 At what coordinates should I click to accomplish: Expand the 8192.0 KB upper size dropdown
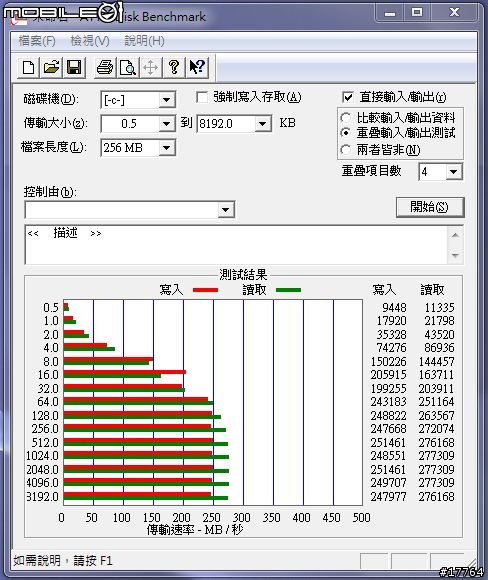pos(262,124)
